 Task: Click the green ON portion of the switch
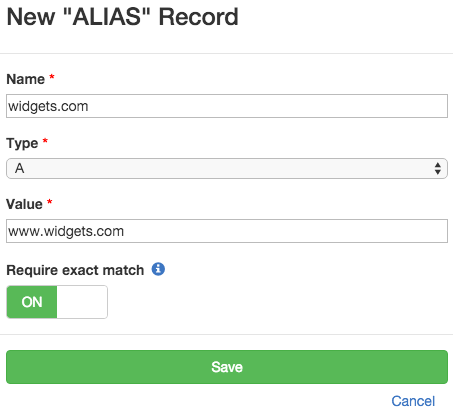pyautogui.click(x=32, y=302)
